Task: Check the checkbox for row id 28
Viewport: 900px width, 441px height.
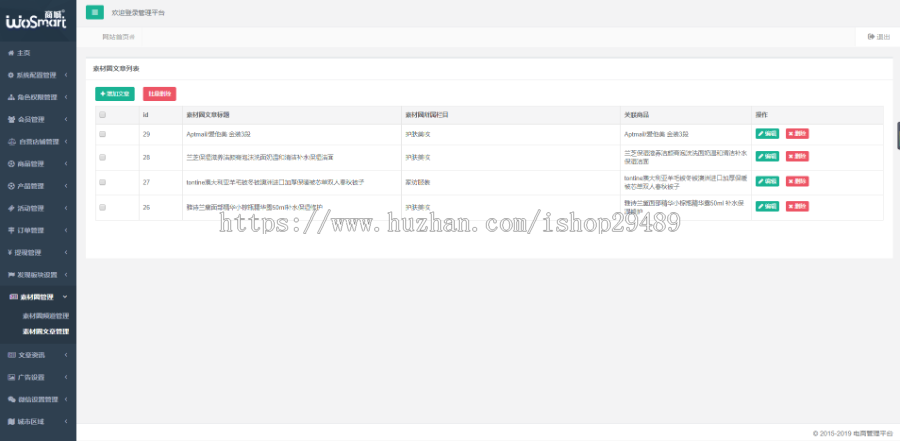Action: [103, 157]
